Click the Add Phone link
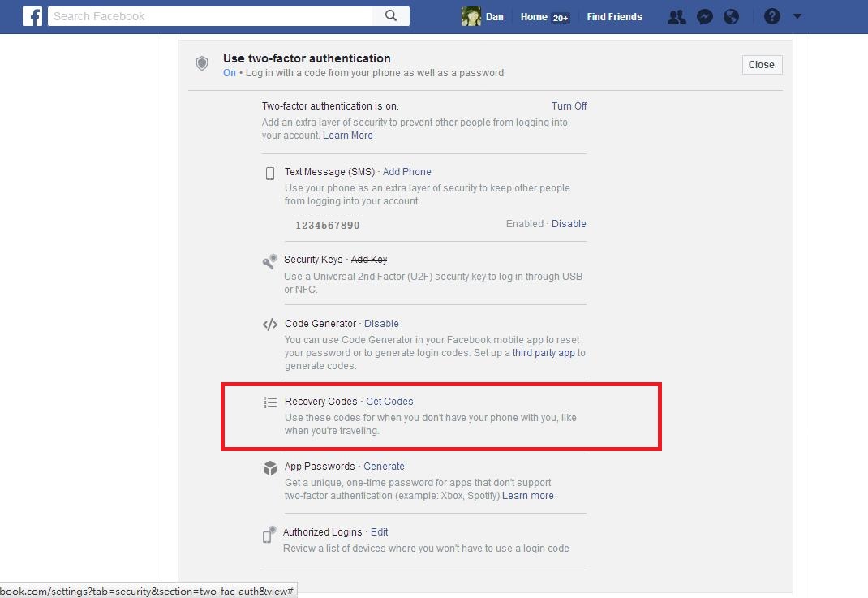This screenshot has width=868, height=598. point(407,172)
